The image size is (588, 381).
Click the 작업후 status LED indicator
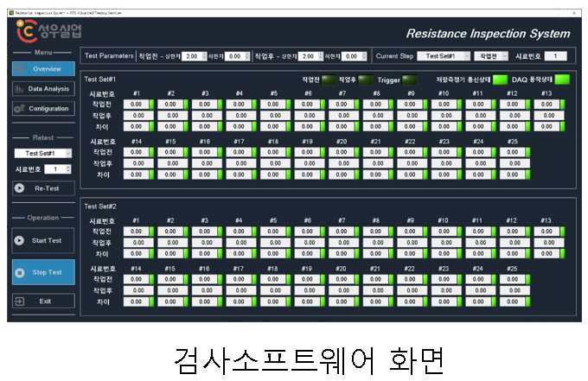tap(365, 79)
